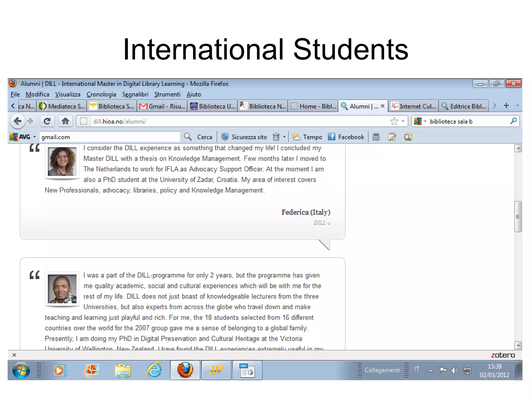The image size is (532, 399).
Task: Open the Strumenti menu
Action: (x=167, y=94)
